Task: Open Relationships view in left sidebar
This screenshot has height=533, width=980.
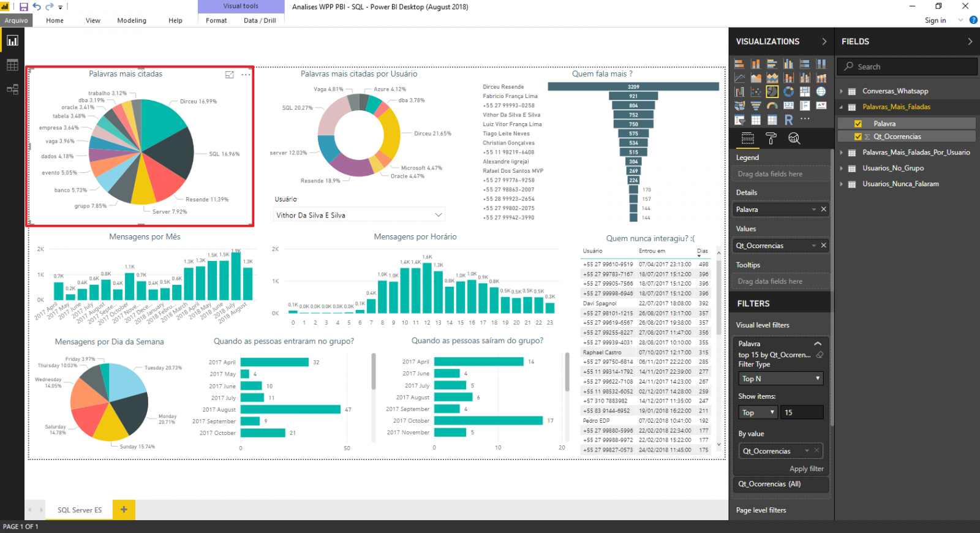Action: [12, 89]
